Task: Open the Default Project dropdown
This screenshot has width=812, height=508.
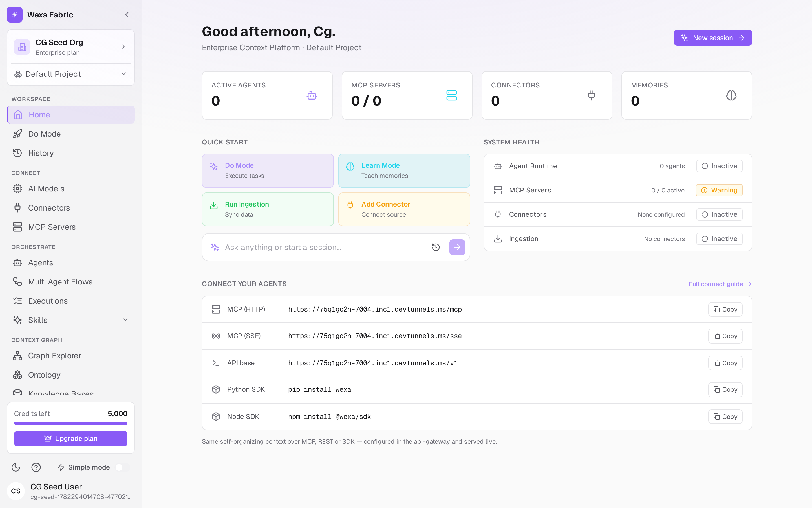Action: click(x=71, y=74)
